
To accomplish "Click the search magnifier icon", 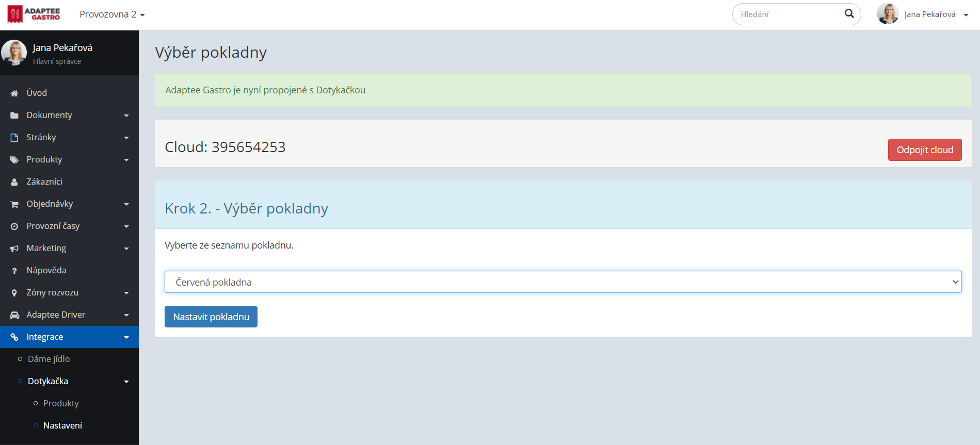I will [x=849, y=14].
